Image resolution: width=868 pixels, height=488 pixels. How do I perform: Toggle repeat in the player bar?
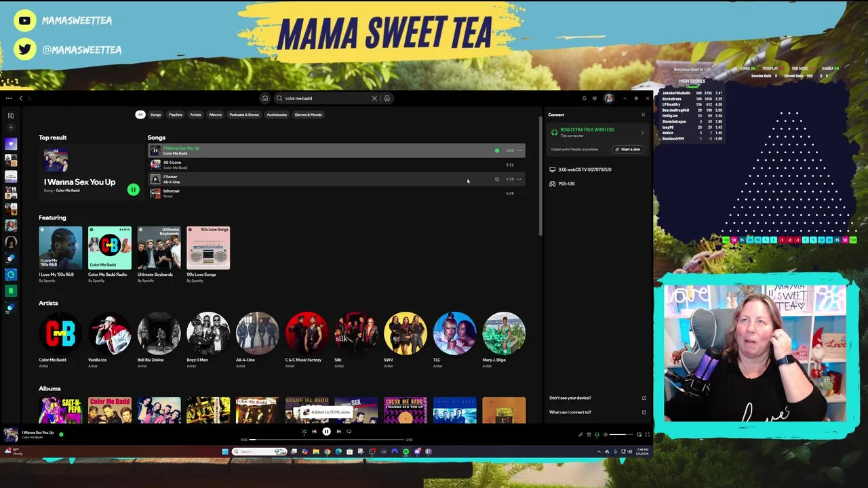[x=349, y=432]
